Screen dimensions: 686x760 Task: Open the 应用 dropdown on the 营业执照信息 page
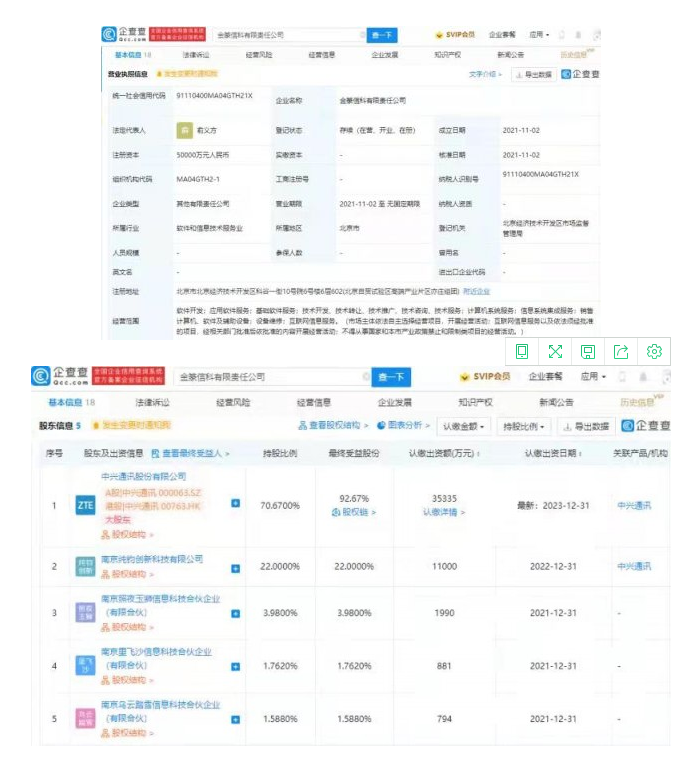539,34
